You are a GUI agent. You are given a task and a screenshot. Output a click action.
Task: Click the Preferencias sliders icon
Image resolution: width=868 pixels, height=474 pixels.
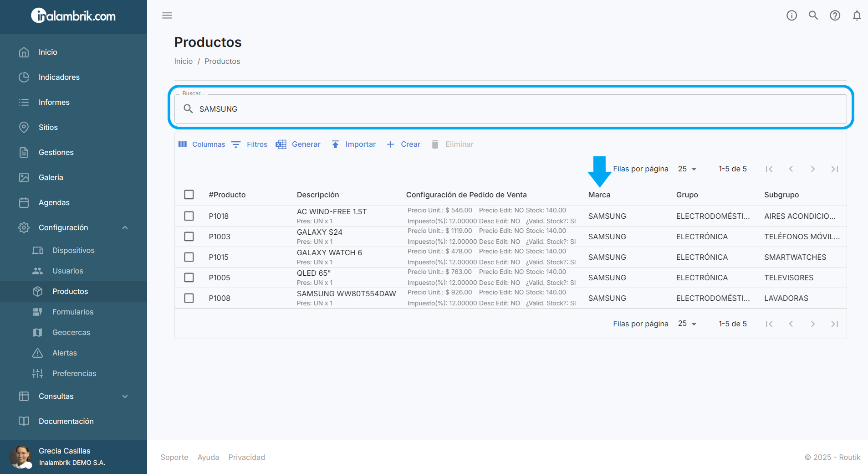pyautogui.click(x=38, y=373)
